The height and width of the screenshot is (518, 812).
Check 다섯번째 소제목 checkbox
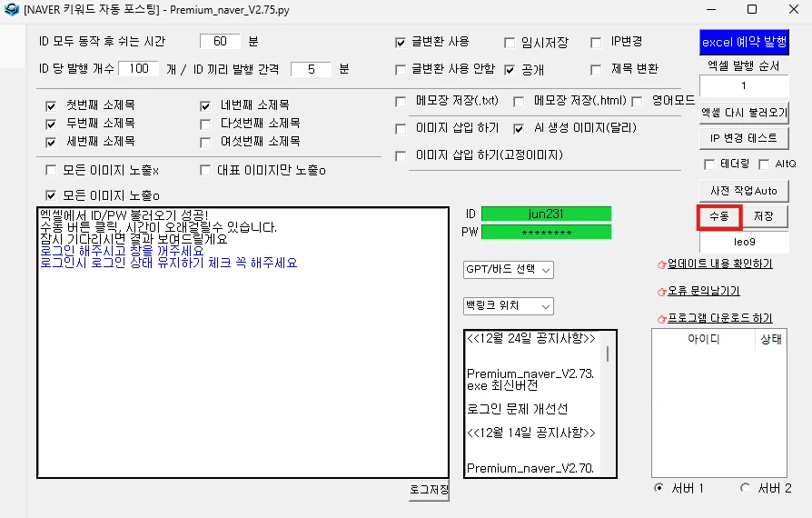[x=205, y=125]
